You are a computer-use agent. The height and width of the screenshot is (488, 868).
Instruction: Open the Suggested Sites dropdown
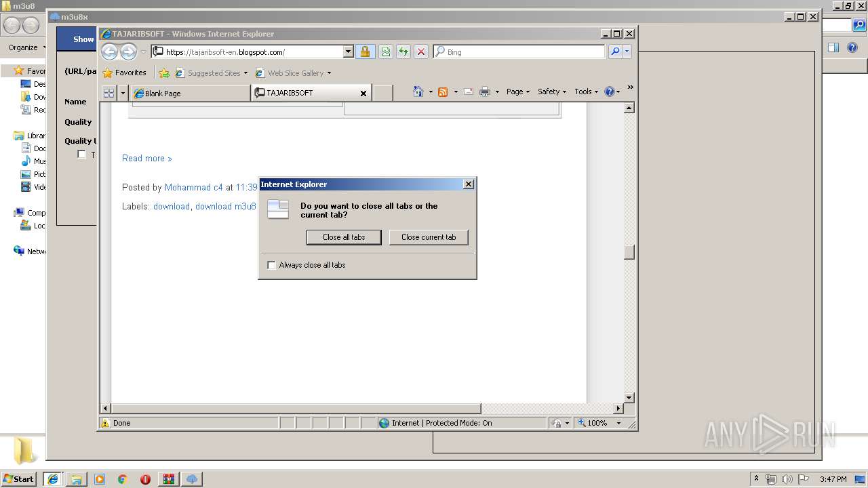click(245, 73)
